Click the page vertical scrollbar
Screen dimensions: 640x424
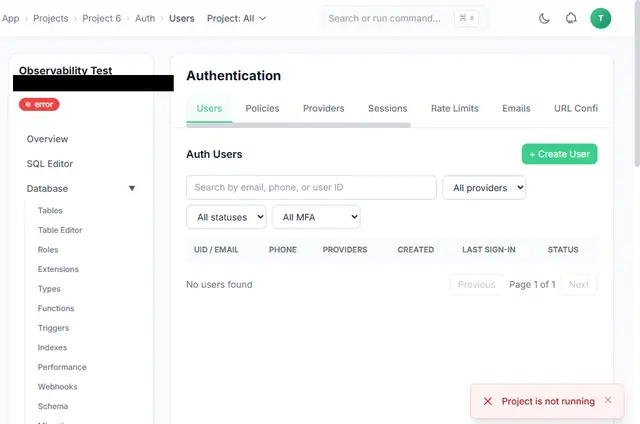pos(637,86)
